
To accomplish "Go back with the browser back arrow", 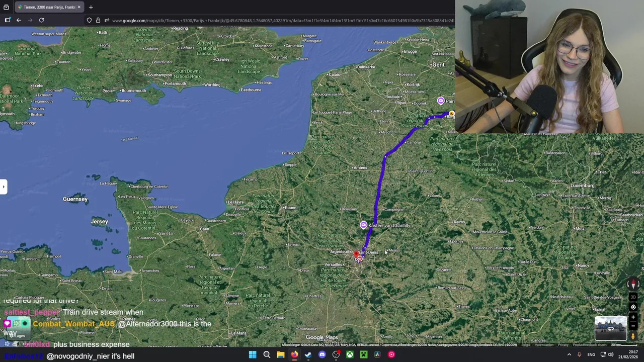I will (19, 20).
